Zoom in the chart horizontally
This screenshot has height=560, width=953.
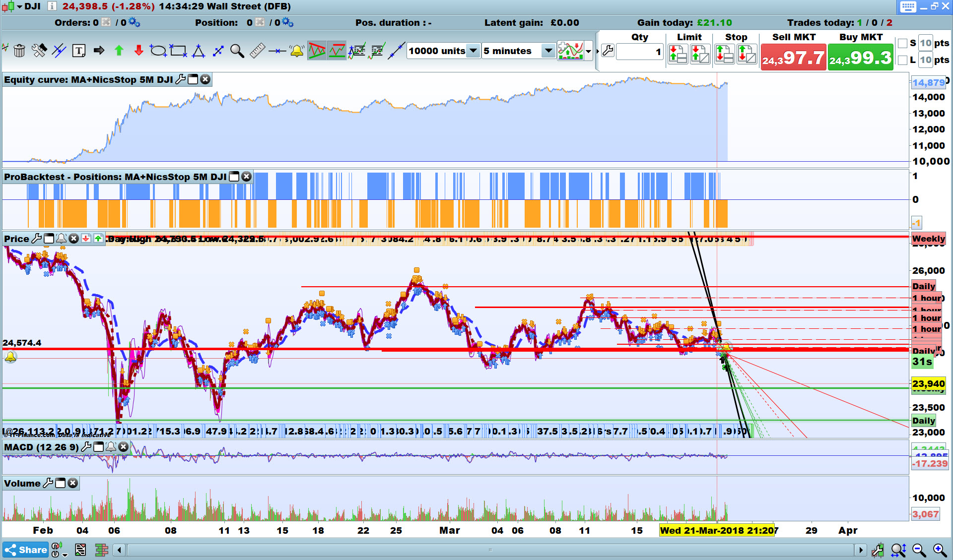pyautogui.click(x=940, y=550)
